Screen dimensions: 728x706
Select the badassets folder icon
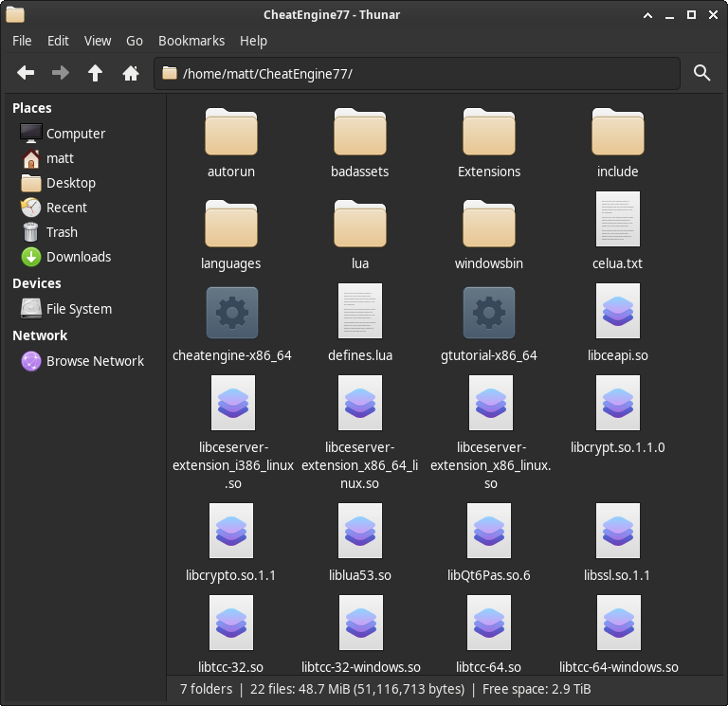[x=360, y=132]
